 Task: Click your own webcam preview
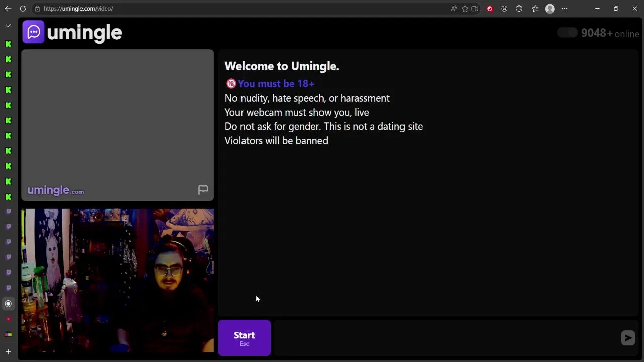coord(117,281)
